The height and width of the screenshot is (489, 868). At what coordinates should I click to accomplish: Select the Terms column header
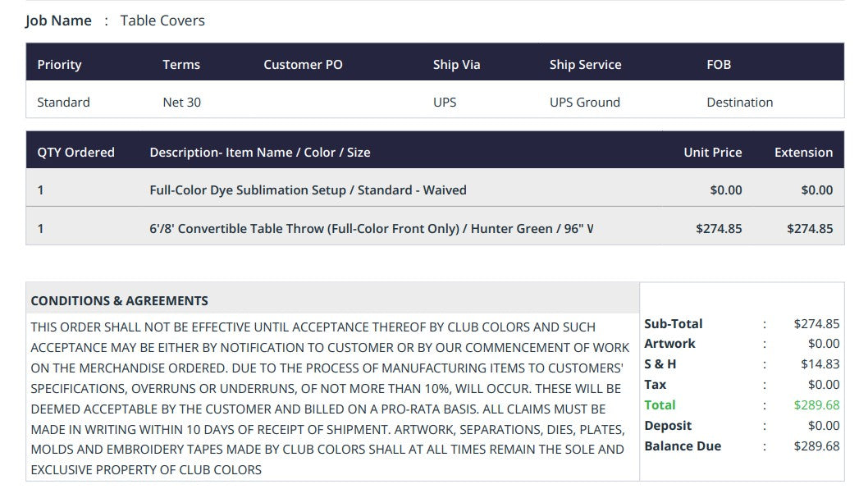pos(181,65)
